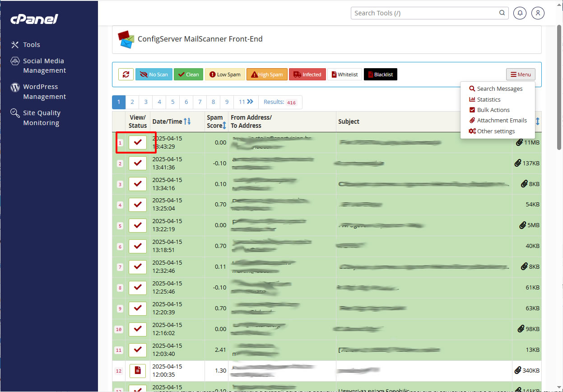Click attachment icon of 11MB message
The height and width of the screenshot is (392, 563).
pyautogui.click(x=519, y=142)
